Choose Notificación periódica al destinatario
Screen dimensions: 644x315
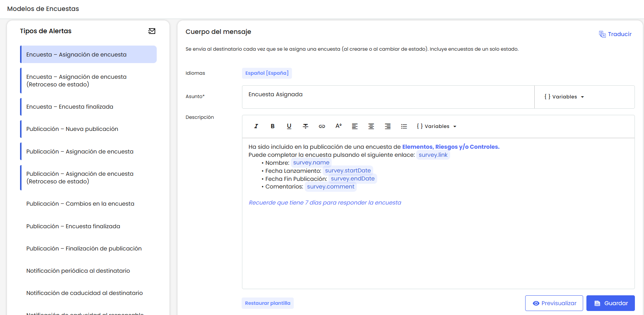click(78, 271)
